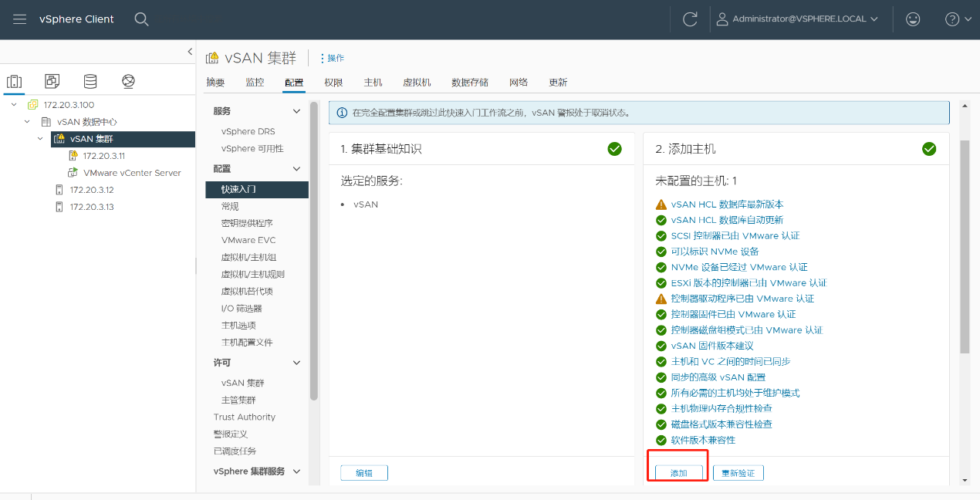Select 虚拟机/主机组 in sidebar
The image size is (980, 500).
(248, 257)
